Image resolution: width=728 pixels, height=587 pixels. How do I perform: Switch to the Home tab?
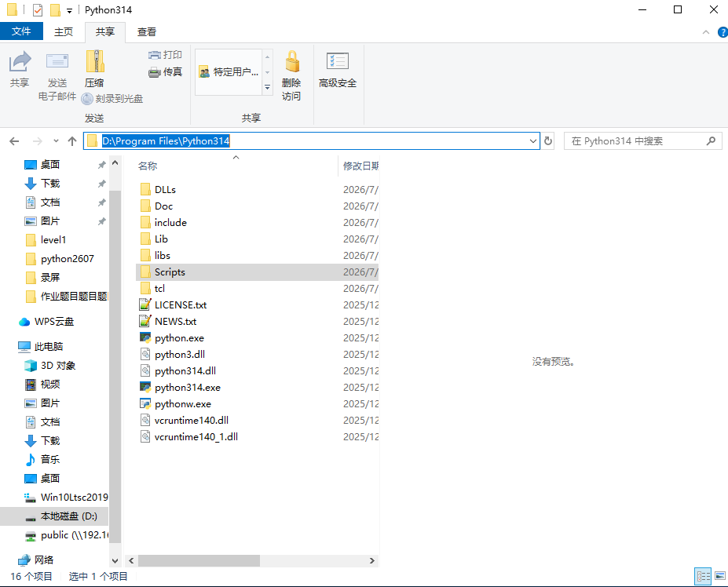pos(64,31)
